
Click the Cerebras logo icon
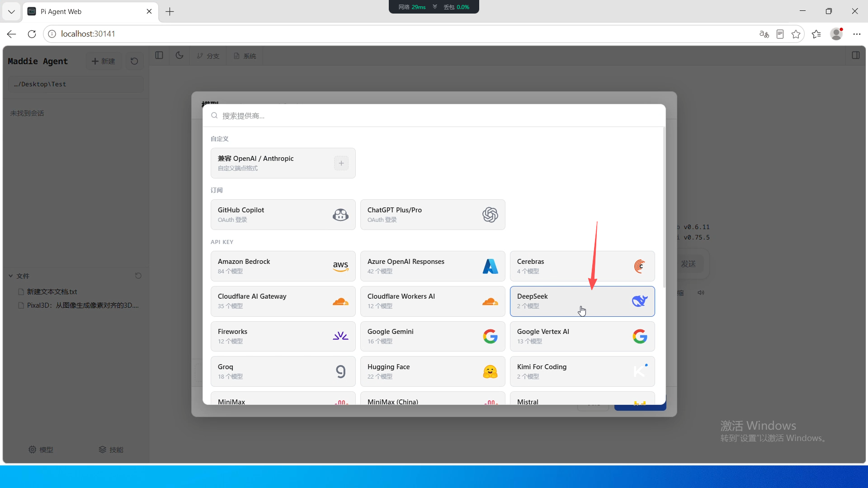pos(640,266)
